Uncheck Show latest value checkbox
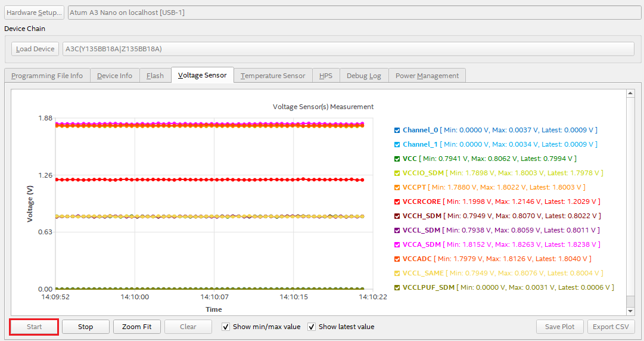Screen dimensions: 644x341 [x=312, y=327]
